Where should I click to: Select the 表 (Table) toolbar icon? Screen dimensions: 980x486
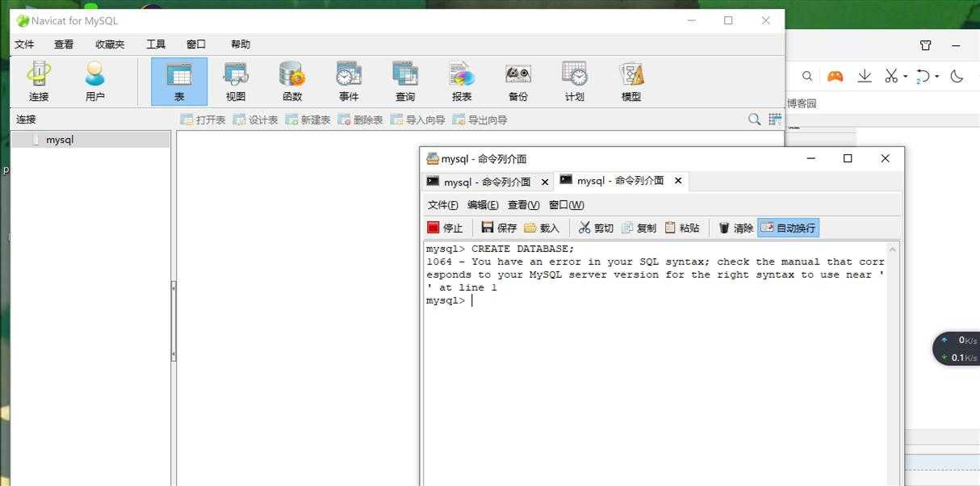click(x=179, y=82)
